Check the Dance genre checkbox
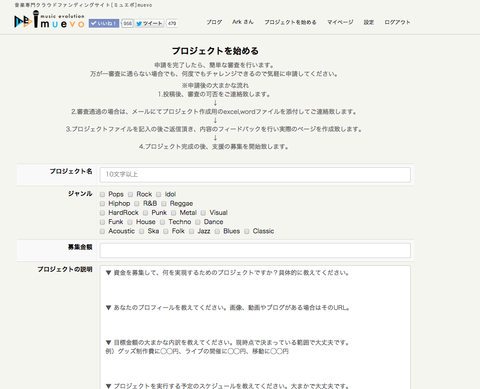Screen dimensions: 480x389 pyautogui.click(x=198, y=222)
